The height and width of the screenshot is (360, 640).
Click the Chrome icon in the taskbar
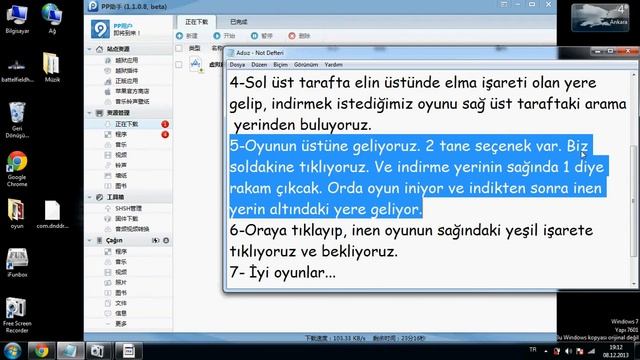point(41,351)
